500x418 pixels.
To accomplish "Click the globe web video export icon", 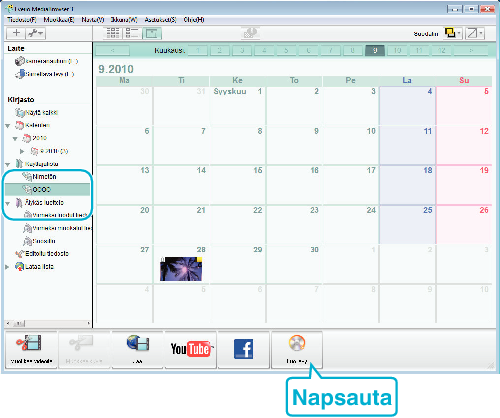I will (x=137, y=349).
